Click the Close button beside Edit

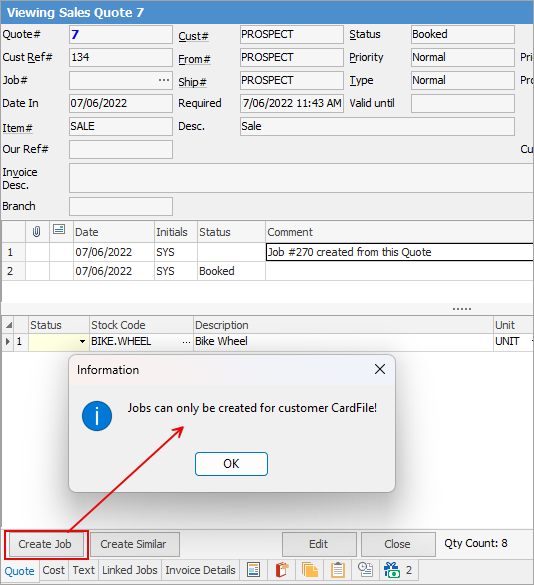click(x=398, y=544)
